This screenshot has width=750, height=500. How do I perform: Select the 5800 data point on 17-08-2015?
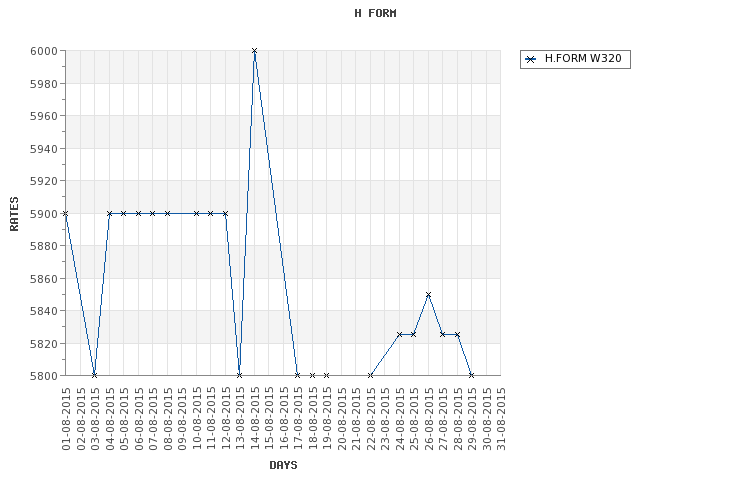[x=298, y=376]
